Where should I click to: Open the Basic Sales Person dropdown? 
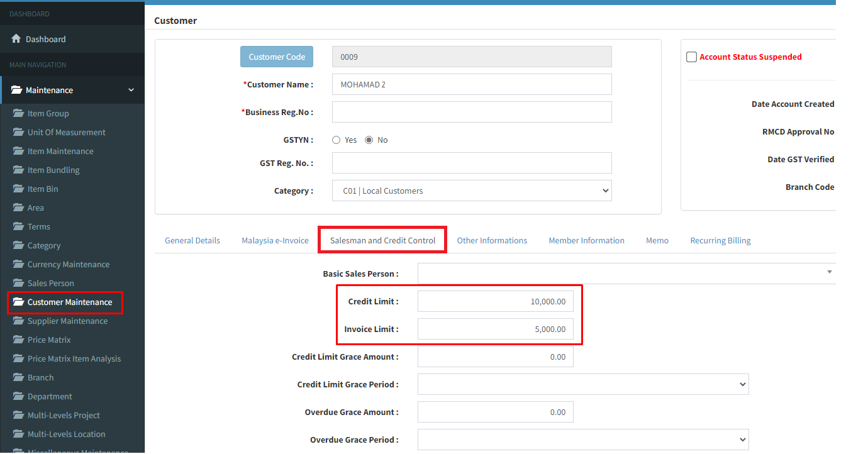click(626, 274)
